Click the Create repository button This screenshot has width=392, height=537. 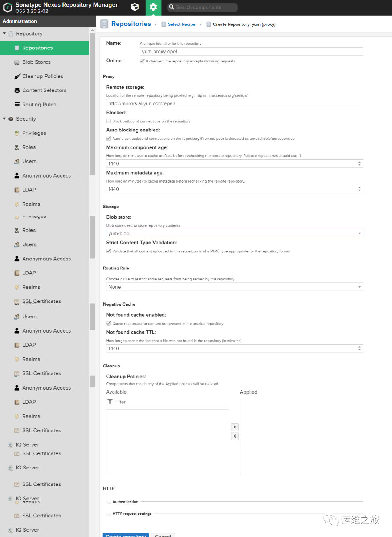(126, 535)
